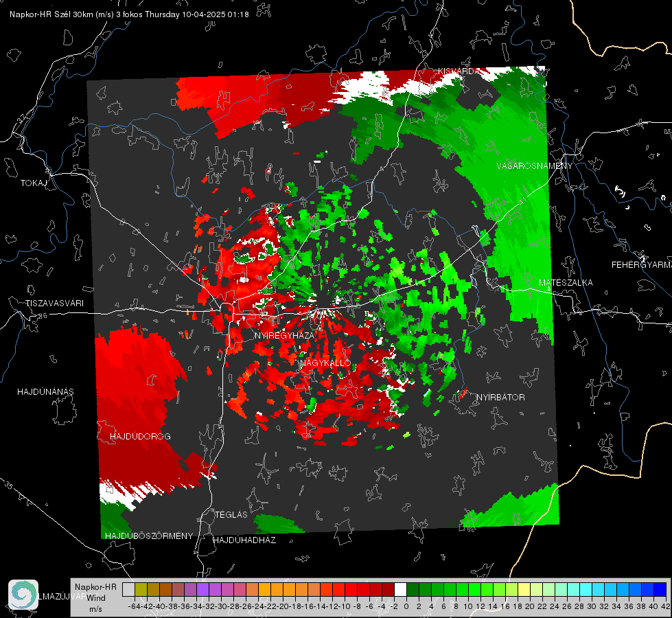This screenshot has width=672, height=618.
Task: Click the MÁTÉSZALKA town label
Action: (566, 283)
